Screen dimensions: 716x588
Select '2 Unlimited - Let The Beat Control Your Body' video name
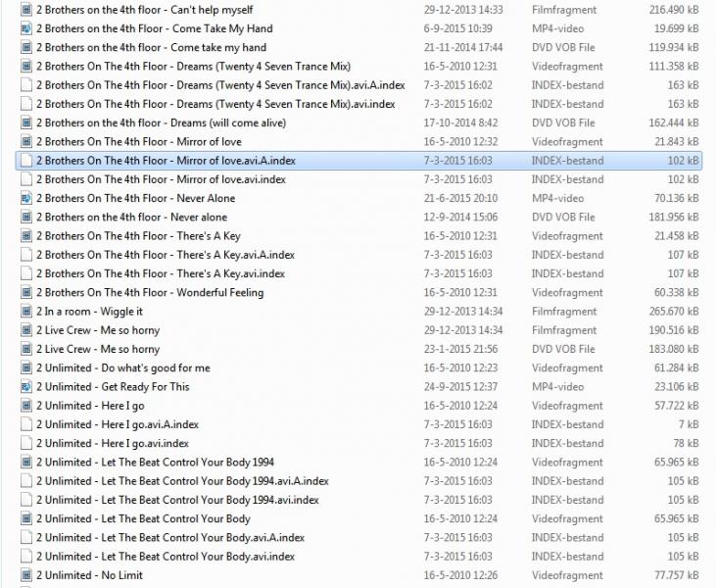click(143, 518)
